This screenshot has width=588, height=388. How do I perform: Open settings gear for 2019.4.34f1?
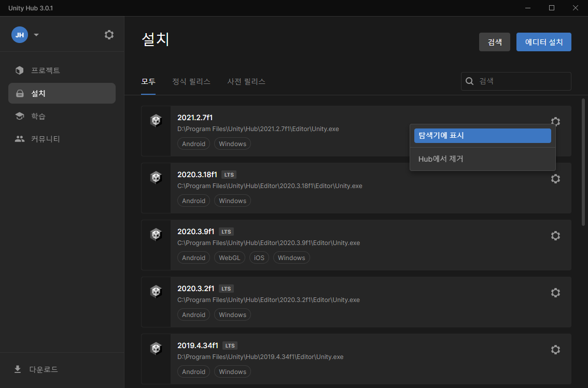555,350
